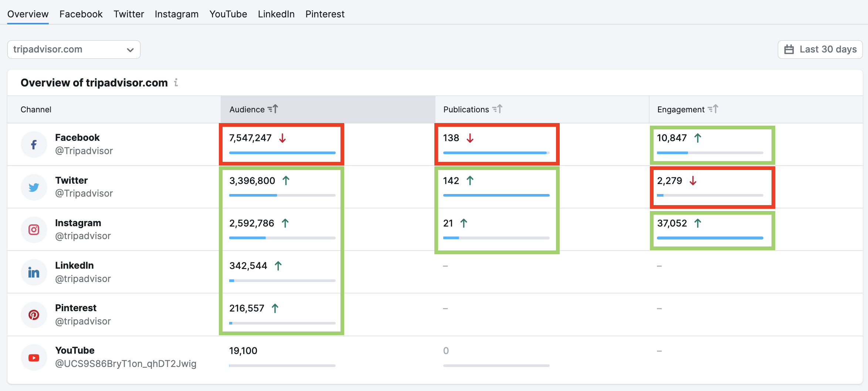
Task: Switch to the Instagram tab
Action: point(176,14)
